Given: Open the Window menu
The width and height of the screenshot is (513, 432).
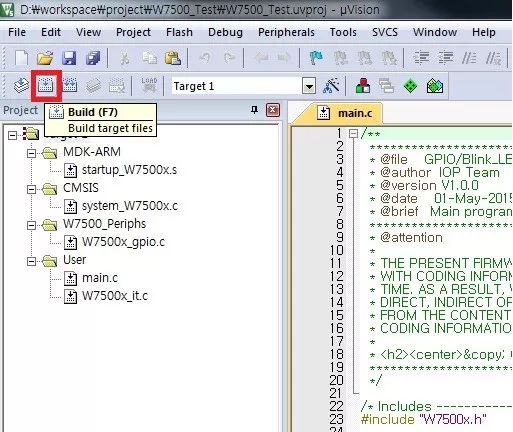Looking at the screenshot, I should [x=435, y=32].
